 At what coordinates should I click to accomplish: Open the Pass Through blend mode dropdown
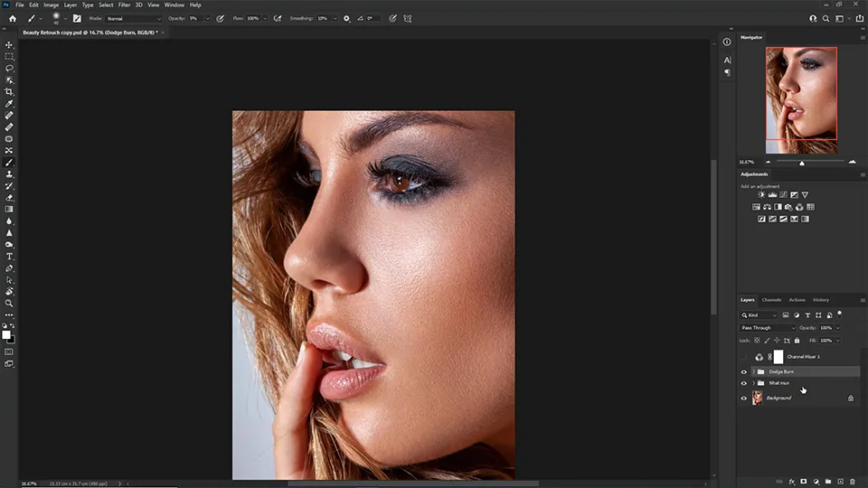(768, 327)
